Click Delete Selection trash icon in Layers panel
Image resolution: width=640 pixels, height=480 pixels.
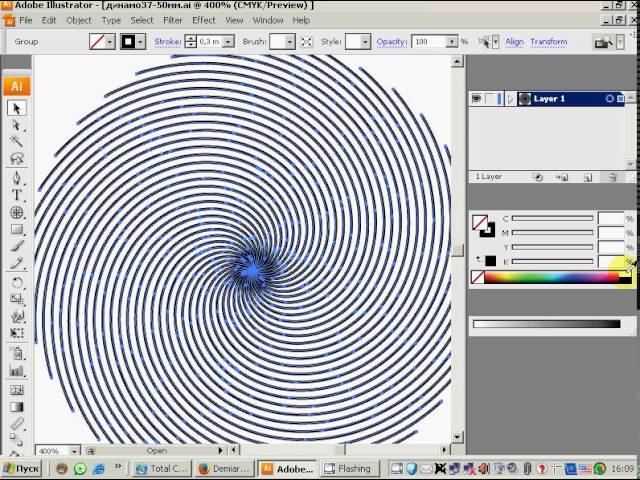(612, 177)
